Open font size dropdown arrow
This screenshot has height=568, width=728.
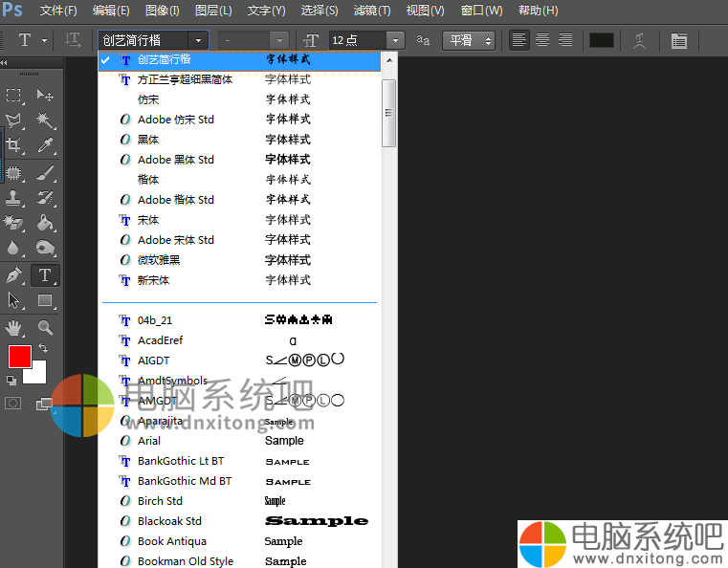(x=395, y=40)
